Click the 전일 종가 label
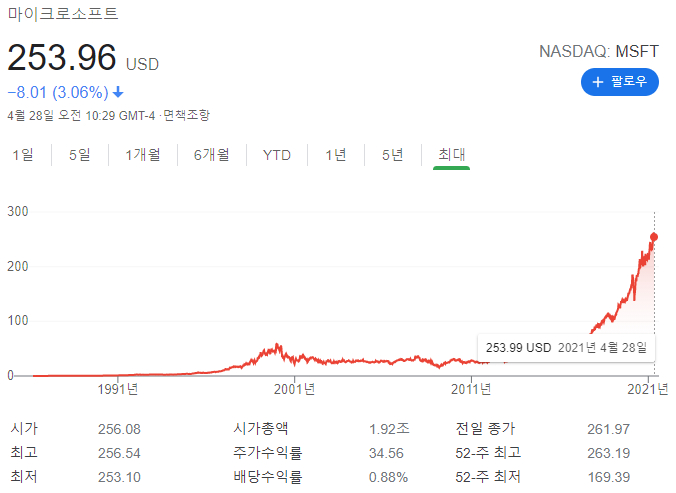This screenshot has height=493, width=676. click(485, 429)
